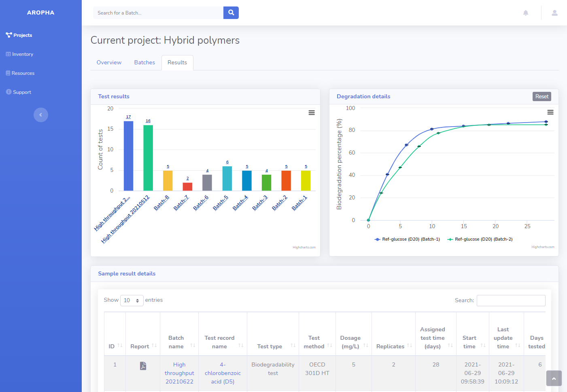Open the Test results chart export menu
Viewport: 567px width, 392px height.
coord(311,112)
